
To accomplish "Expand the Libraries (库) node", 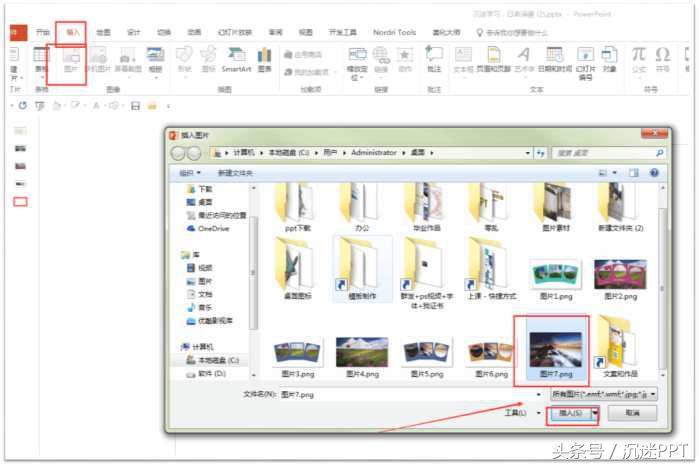I will (190, 255).
